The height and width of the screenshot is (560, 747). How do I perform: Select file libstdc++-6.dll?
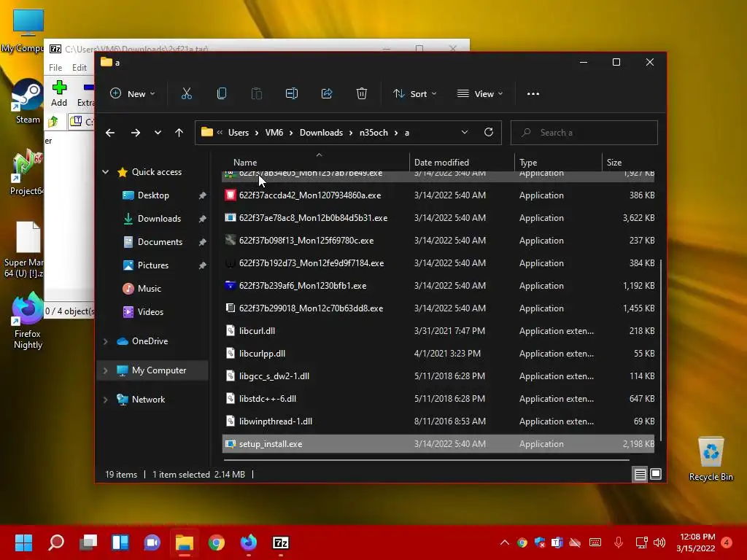click(x=438, y=399)
